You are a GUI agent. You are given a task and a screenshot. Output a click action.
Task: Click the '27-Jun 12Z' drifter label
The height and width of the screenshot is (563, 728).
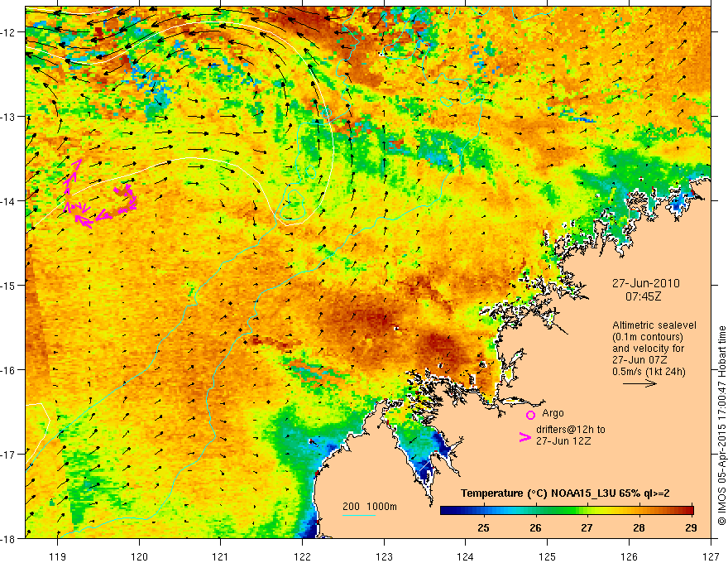point(563,440)
